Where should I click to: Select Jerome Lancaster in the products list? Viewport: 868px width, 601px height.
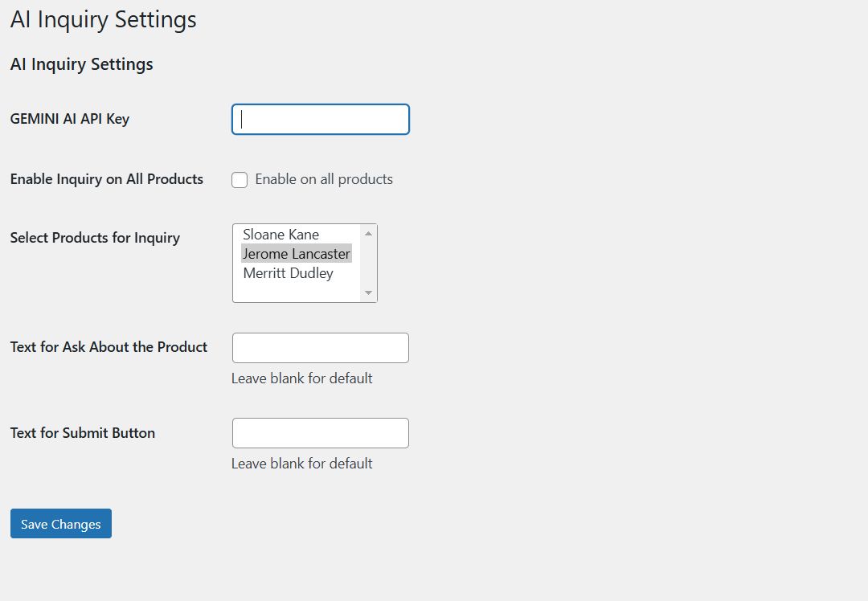click(x=297, y=254)
